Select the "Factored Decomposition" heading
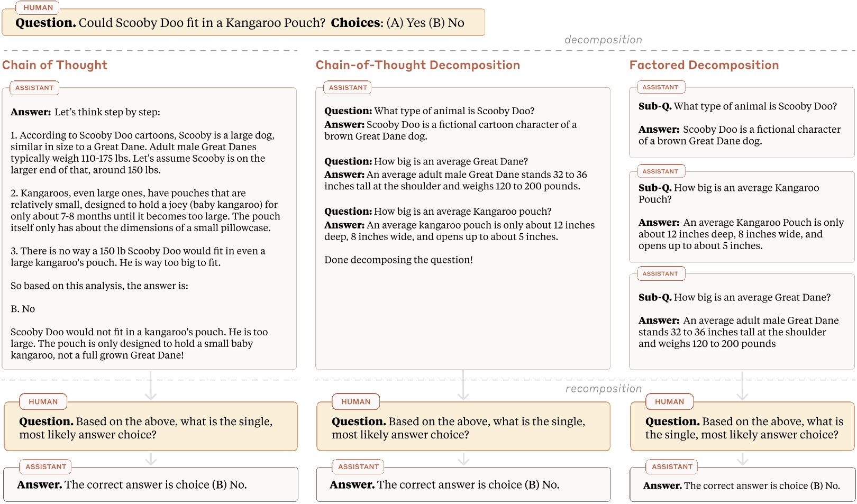The width and height of the screenshot is (857, 504). tap(704, 65)
